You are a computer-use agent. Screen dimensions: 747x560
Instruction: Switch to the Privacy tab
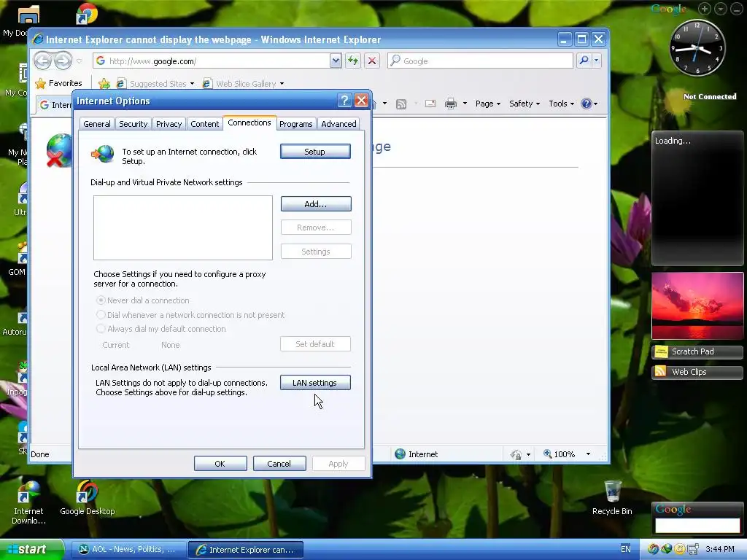point(169,124)
